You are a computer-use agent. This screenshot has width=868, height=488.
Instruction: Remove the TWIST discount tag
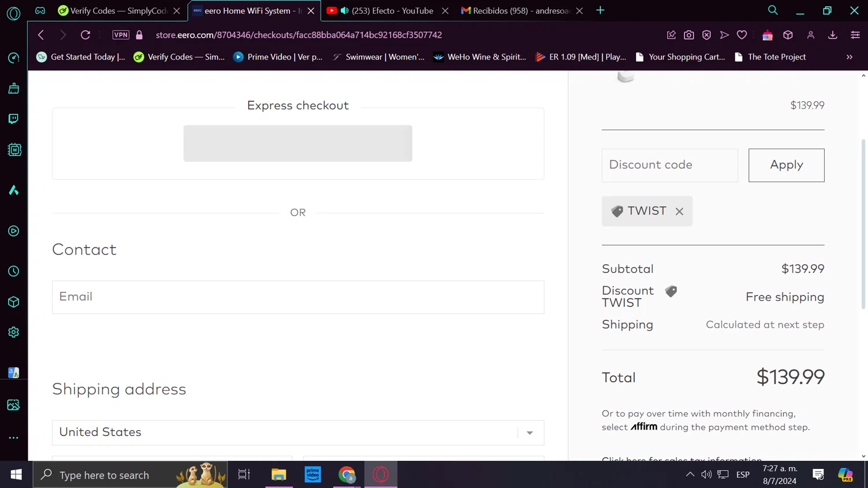tap(679, 212)
